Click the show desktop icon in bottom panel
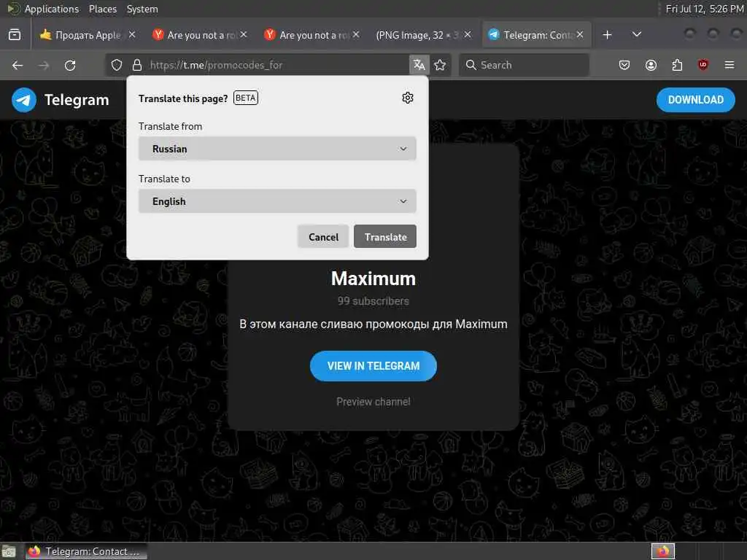 click(9, 552)
